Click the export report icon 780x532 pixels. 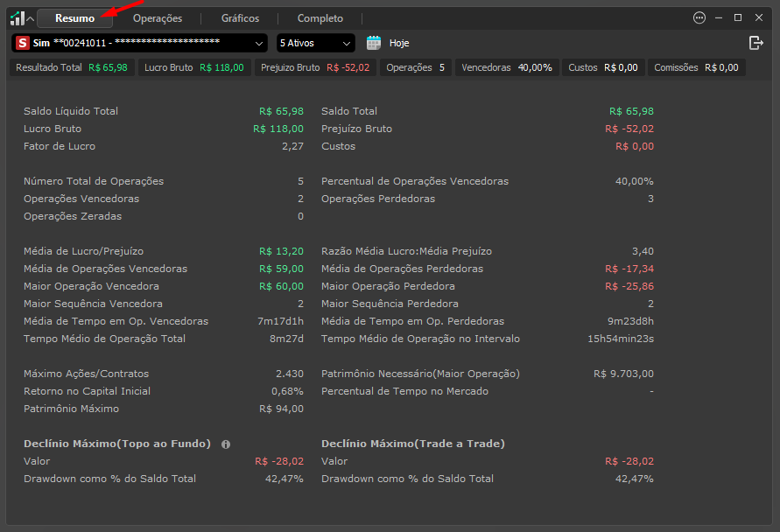[x=755, y=43]
